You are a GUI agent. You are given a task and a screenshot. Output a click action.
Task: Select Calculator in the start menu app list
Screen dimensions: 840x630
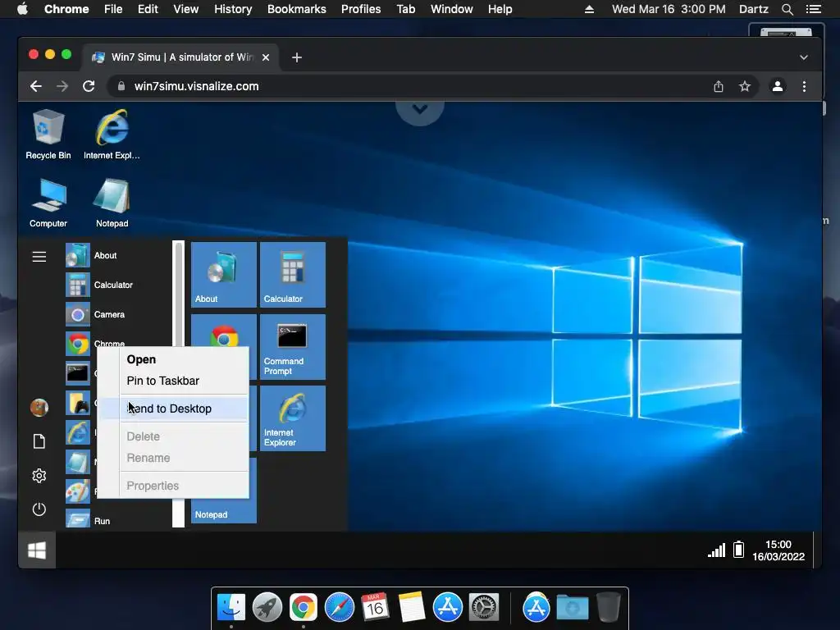pos(118,285)
